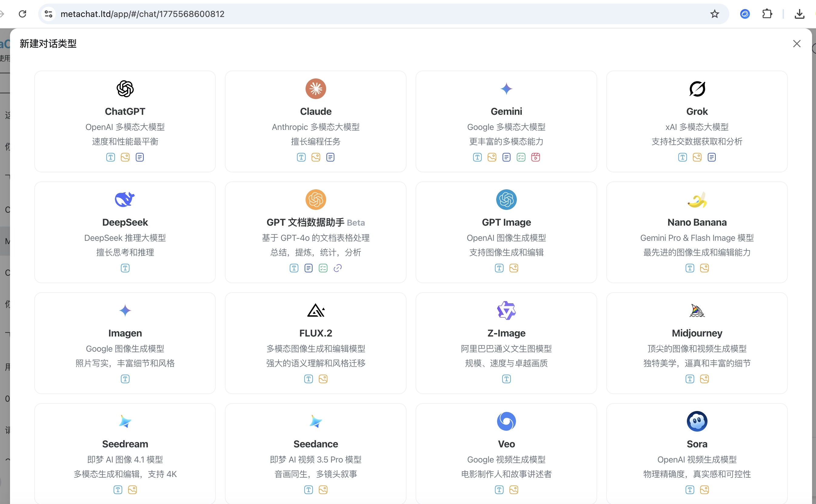Select the Seedream logo icon
Screen dimensions: 816x504
(x=125, y=421)
